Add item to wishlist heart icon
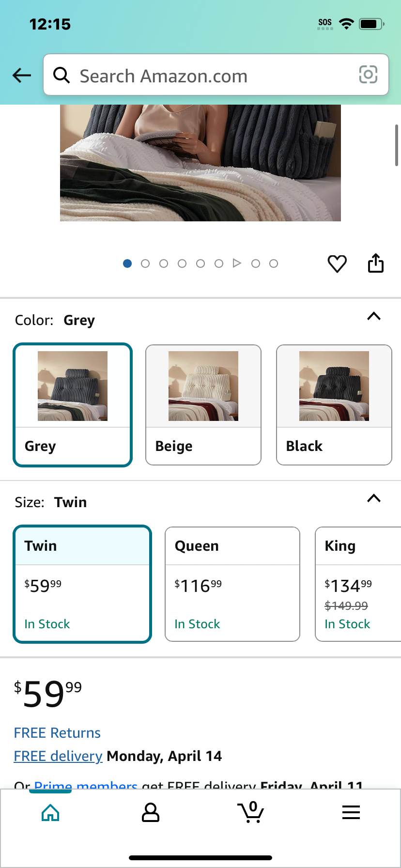 tap(337, 264)
